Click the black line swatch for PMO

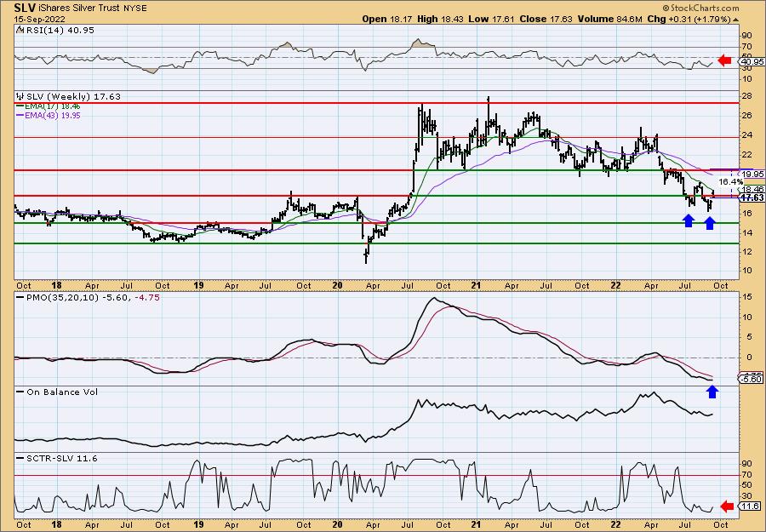(20, 297)
